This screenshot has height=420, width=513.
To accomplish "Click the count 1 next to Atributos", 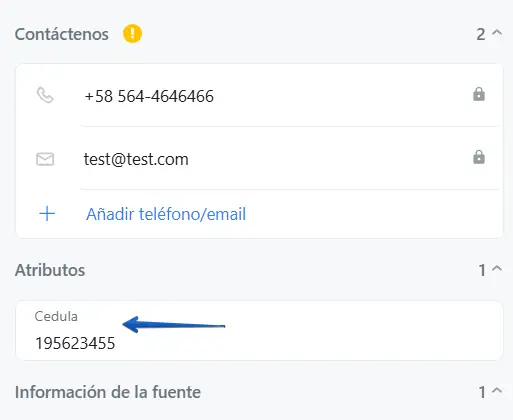I will pyautogui.click(x=482, y=270).
